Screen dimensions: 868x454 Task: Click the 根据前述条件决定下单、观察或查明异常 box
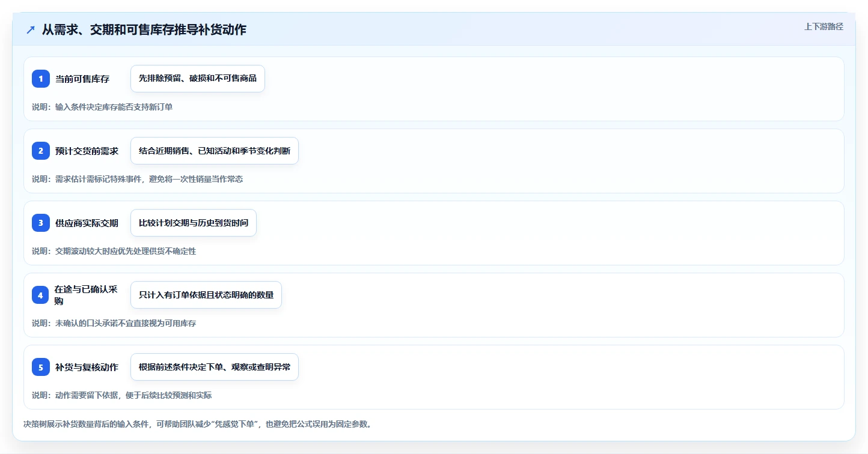215,367
